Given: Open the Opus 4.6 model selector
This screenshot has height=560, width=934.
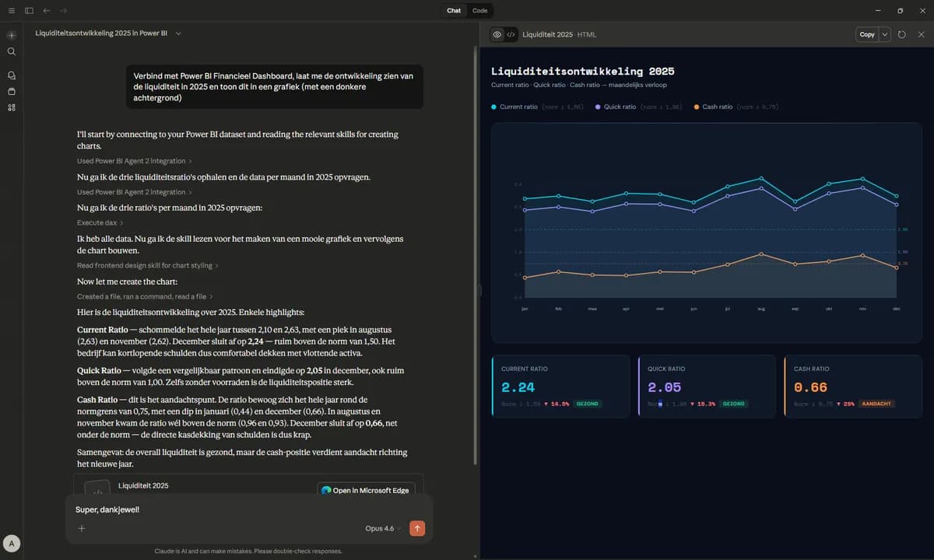Looking at the screenshot, I should click(x=379, y=528).
